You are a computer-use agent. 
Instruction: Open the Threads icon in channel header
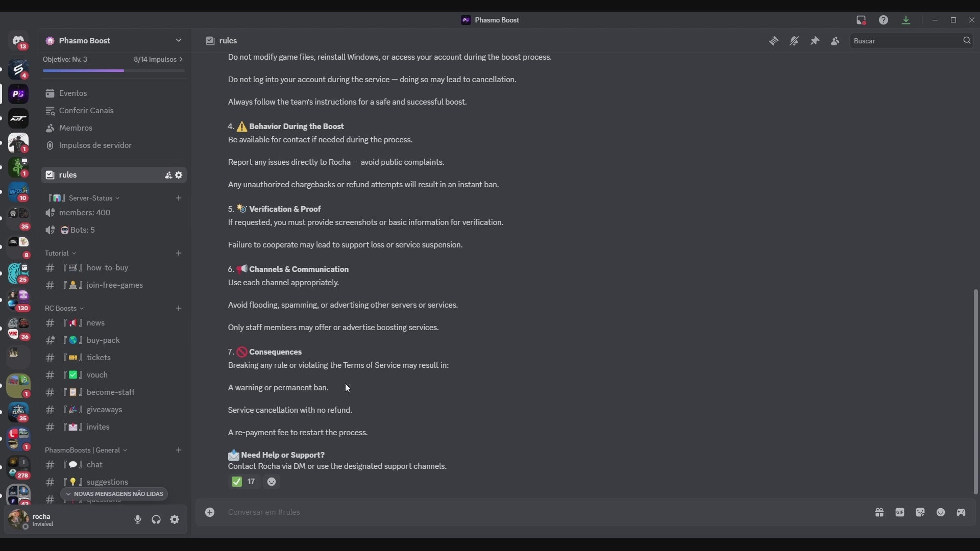(x=774, y=41)
